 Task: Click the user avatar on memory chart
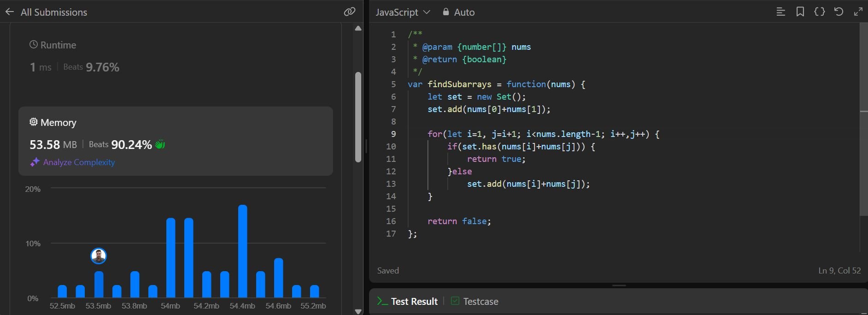click(x=99, y=256)
